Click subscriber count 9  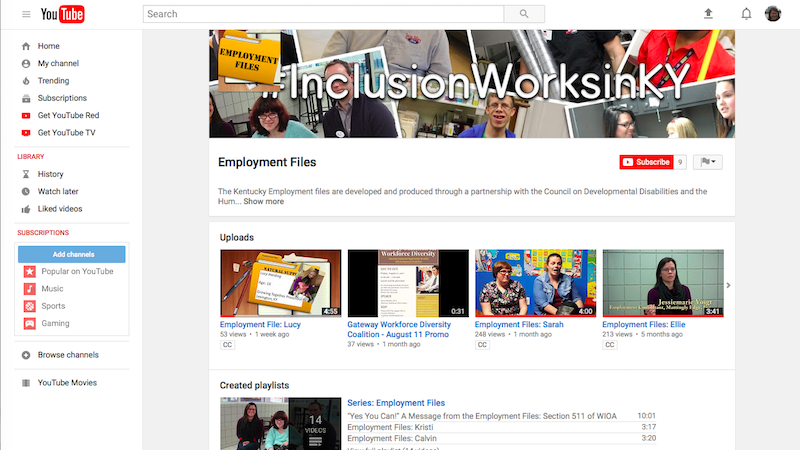(x=680, y=162)
